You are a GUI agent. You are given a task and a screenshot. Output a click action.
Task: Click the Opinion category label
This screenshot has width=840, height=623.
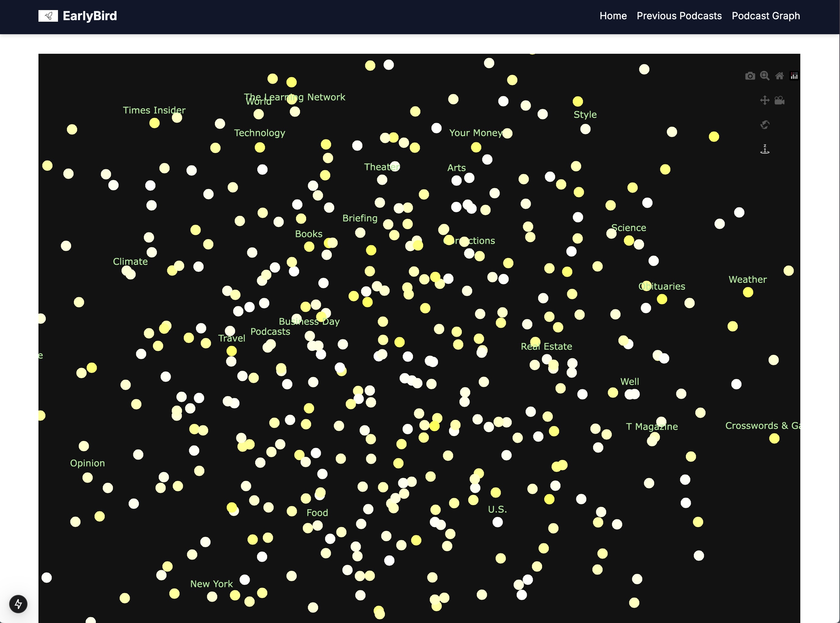[87, 463]
